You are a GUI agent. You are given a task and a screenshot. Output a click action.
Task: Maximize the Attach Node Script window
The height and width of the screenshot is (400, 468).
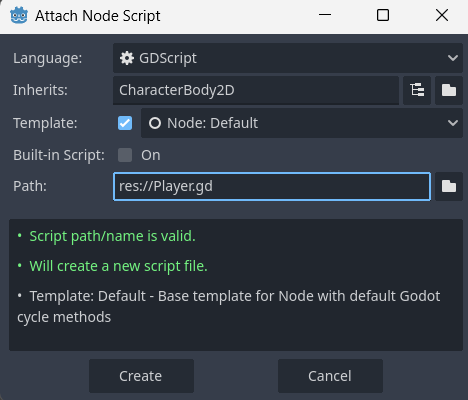click(383, 15)
